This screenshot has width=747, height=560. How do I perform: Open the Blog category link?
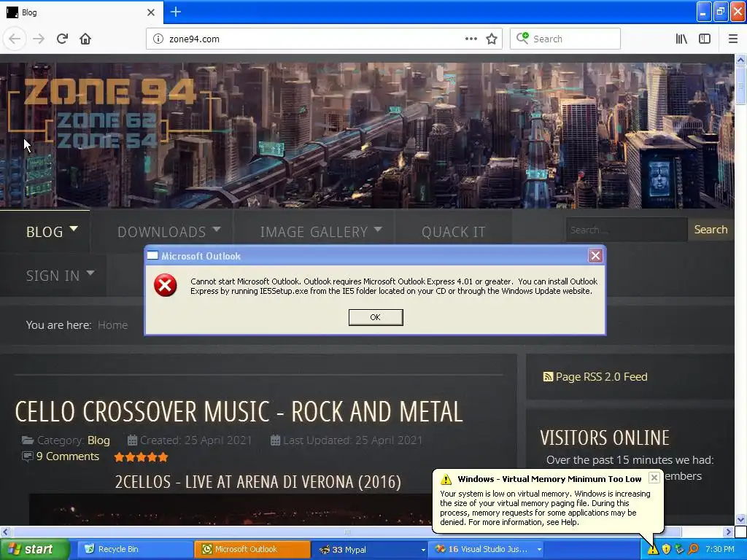tap(98, 440)
